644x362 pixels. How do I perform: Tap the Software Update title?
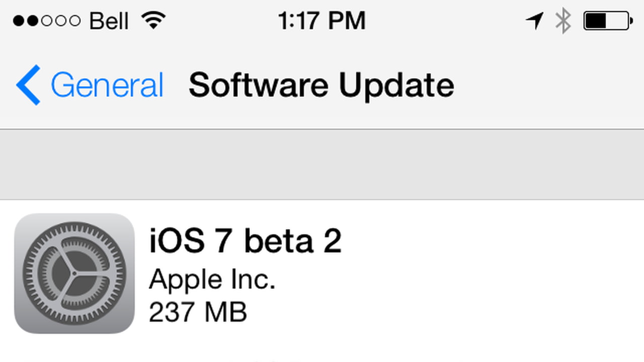(321, 85)
